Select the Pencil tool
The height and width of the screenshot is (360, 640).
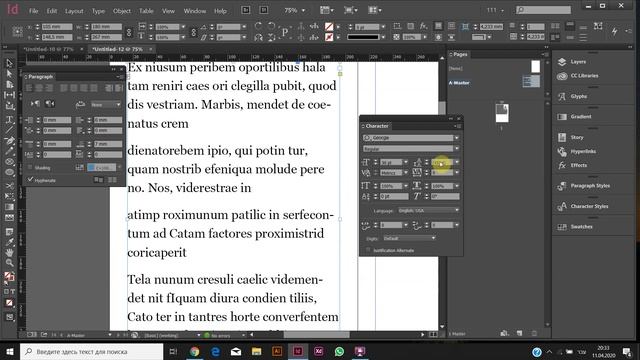pyautogui.click(x=9, y=151)
